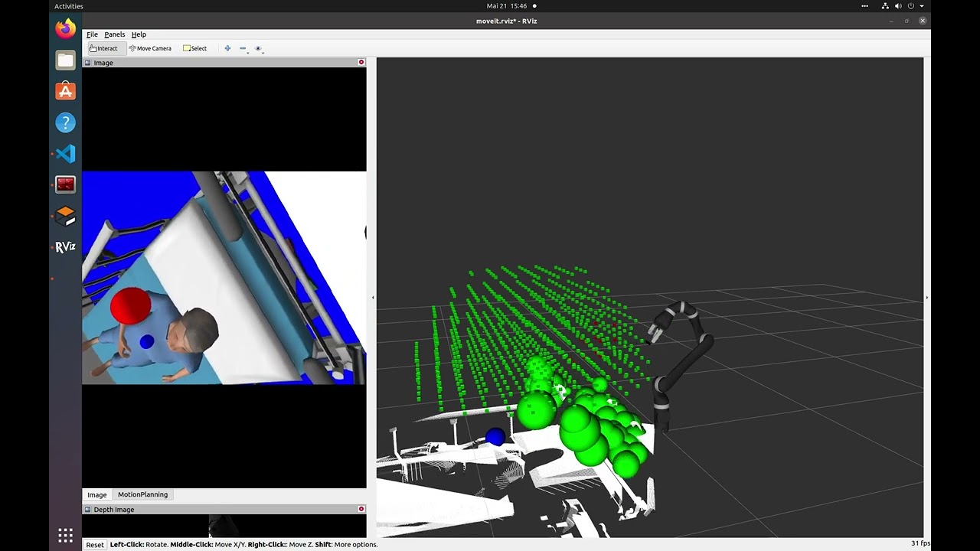Activate the Move Camera tool
The height and width of the screenshot is (551, 980).
point(150,48)
